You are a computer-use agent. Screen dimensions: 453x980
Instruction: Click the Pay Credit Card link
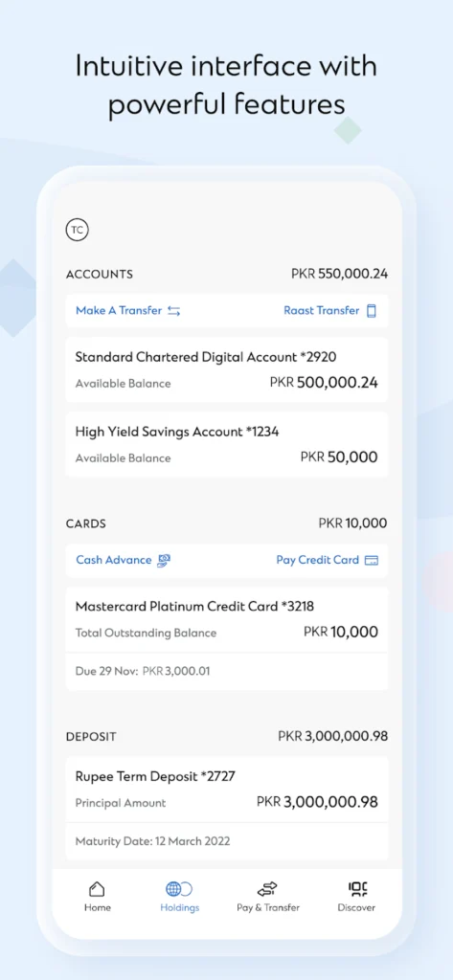point(318,560)
